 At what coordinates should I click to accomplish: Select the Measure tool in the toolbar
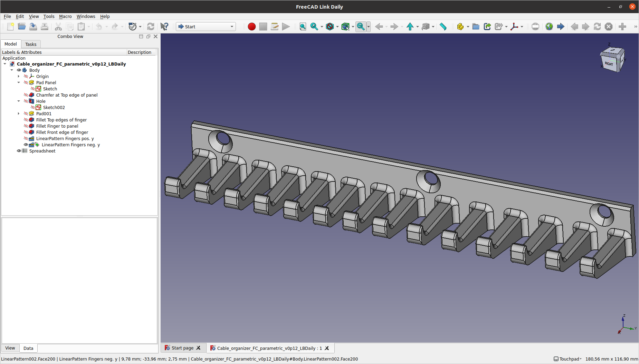click(444, 26)
